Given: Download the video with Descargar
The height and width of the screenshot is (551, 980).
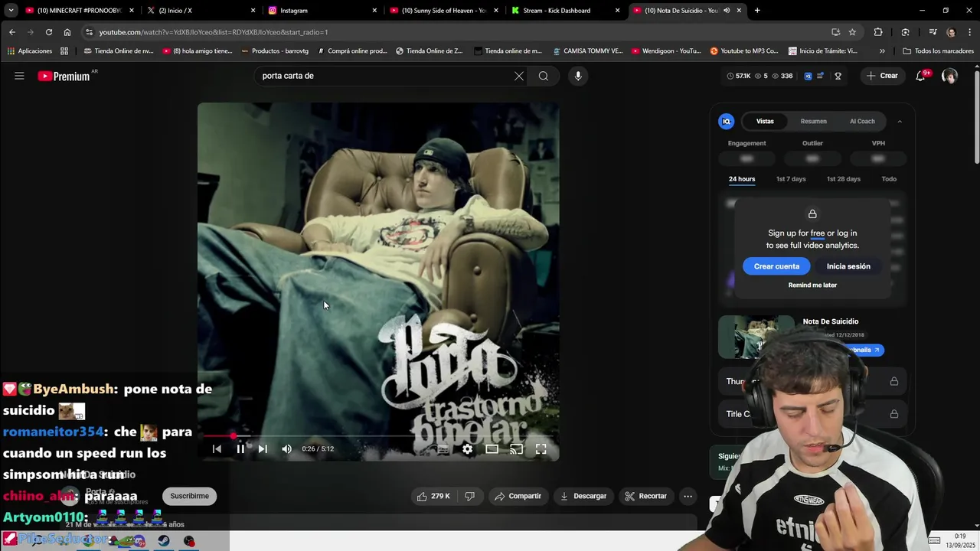Looking at the screenshot, I should [583, 496].
